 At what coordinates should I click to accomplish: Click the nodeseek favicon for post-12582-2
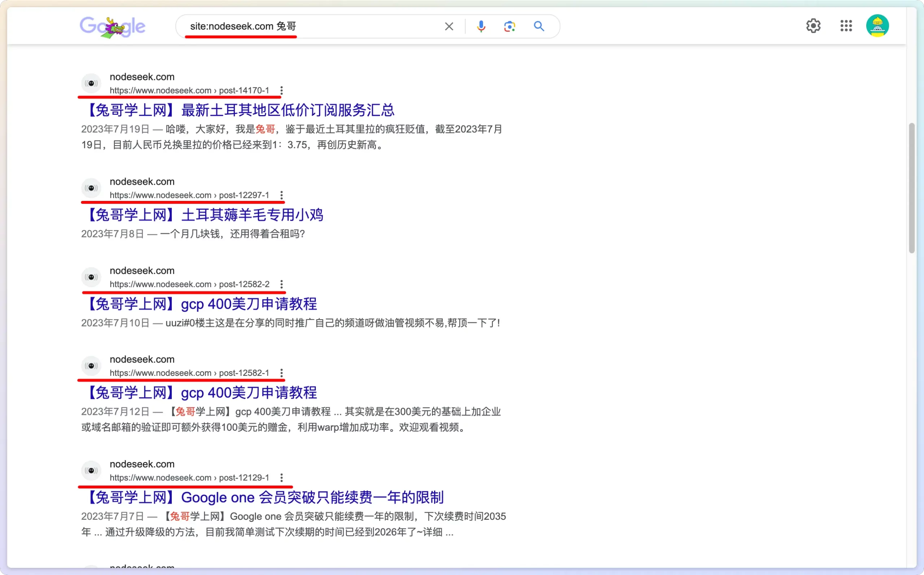point(91,277)
